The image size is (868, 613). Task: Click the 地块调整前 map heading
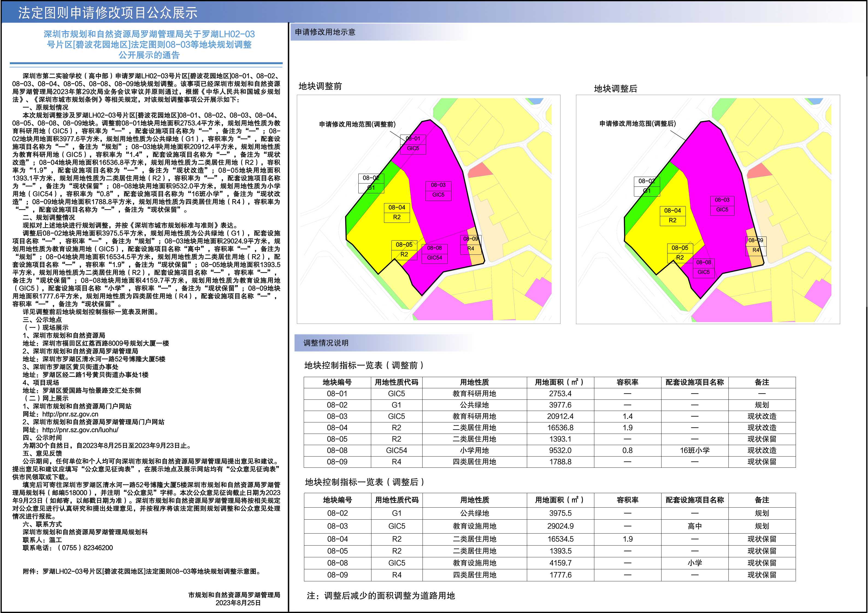pyautogui.click(x=320, y=86)
